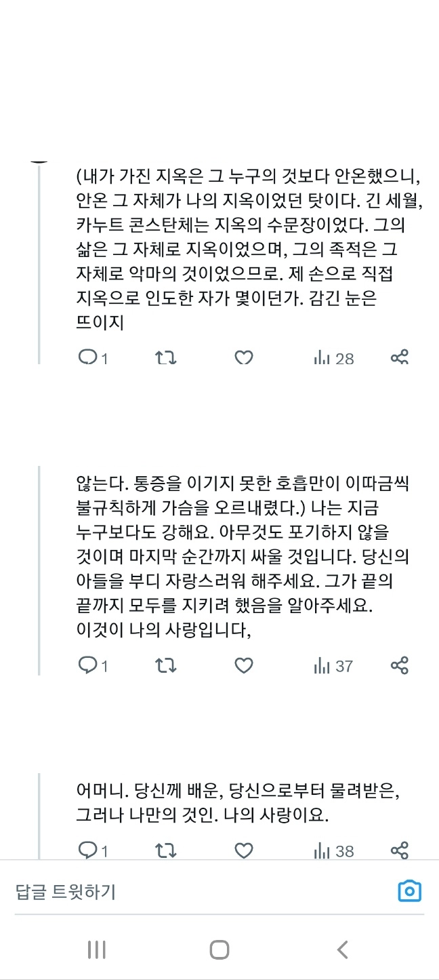Reply to the tweet with 37 views

[x=88, y=666]
